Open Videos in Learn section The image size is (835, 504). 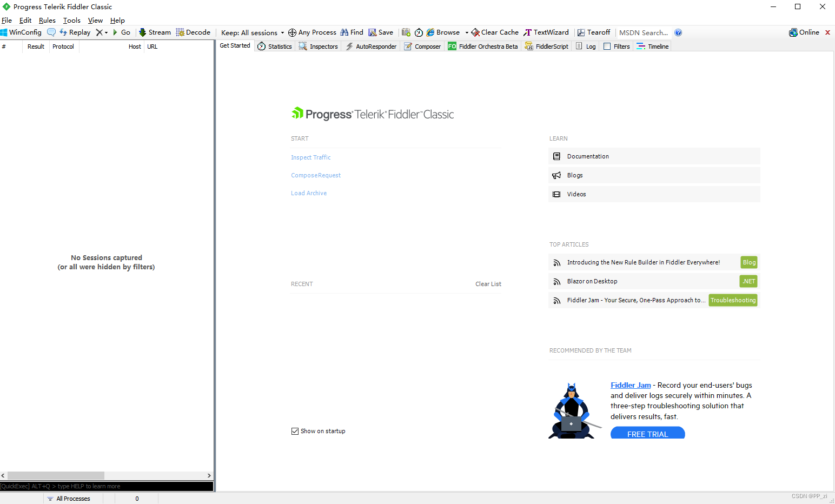[x=654, y=194]
